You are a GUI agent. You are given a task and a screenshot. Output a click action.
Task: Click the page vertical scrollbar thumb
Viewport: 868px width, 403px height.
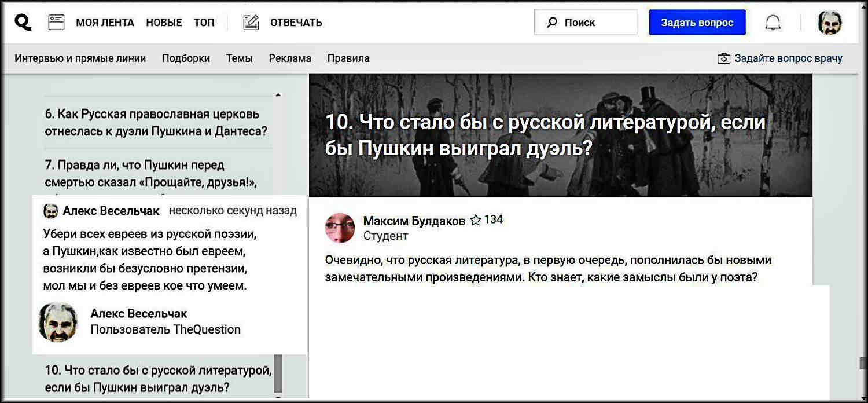[863, 363]
